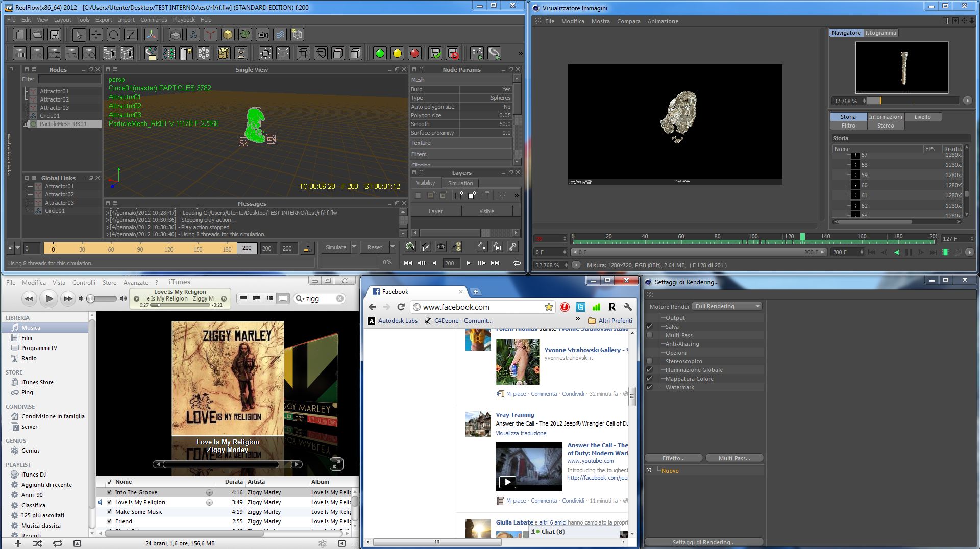
Task: Click the repeat icon at iTunes bottom bar
Action: pyautogui.click(x=57, y=544)
